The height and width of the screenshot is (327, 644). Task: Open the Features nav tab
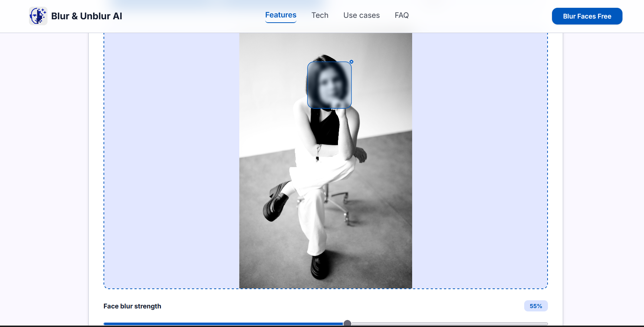click(x=281, y=15)
